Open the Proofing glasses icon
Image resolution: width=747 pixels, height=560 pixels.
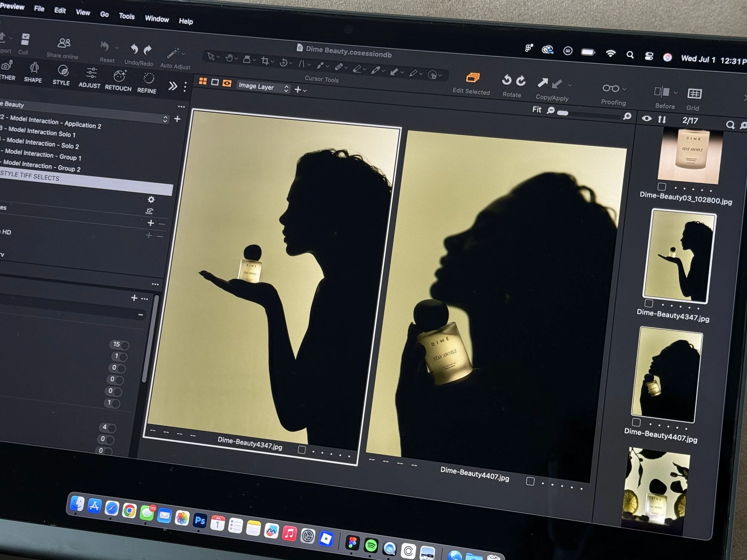click(x=610, y=88)
